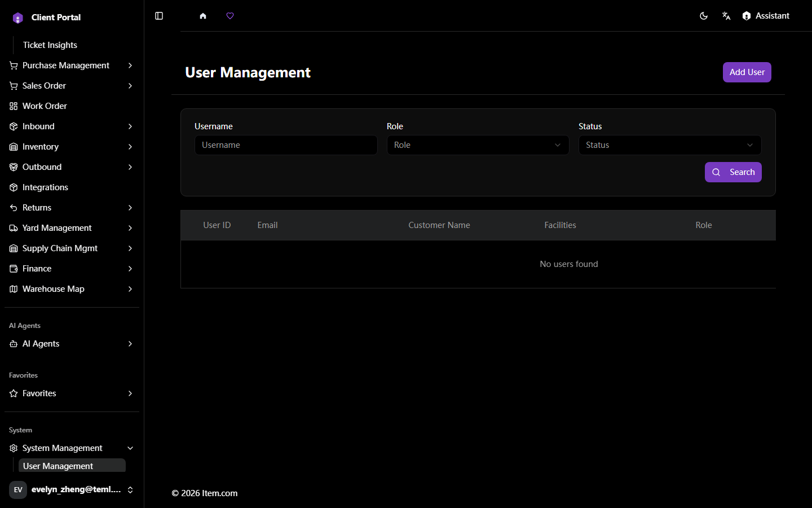Click the Outbound box icon

click(14, 167)
